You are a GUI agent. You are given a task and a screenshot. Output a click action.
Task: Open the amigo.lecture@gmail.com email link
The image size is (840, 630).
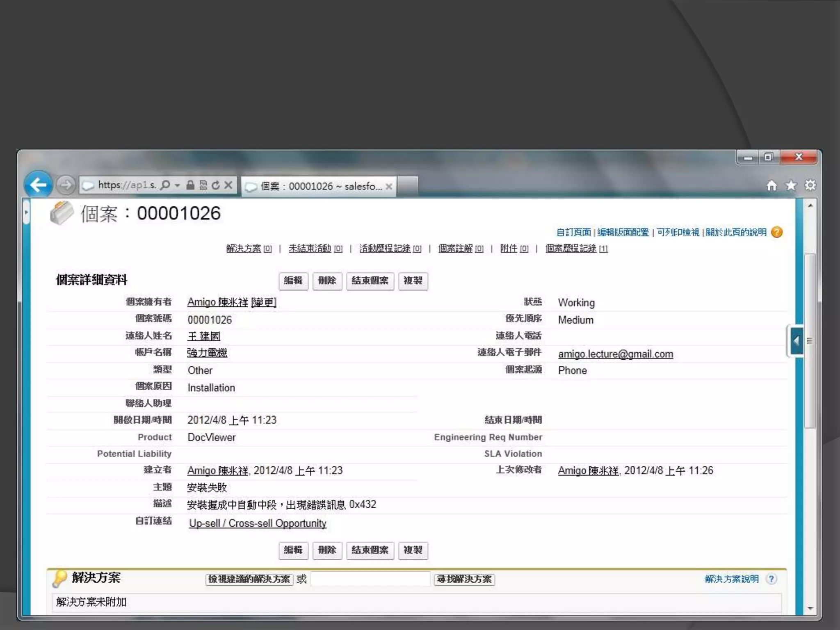(x=615, y=354)
